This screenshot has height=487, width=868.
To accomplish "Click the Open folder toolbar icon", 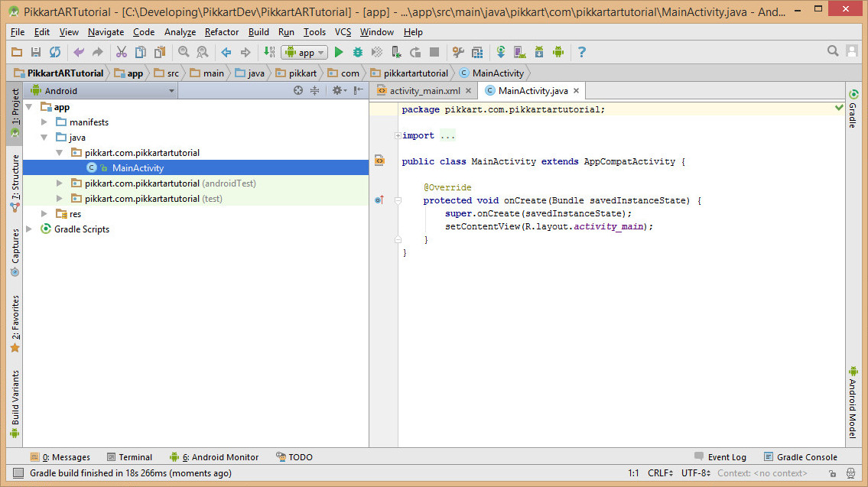I will (x=17, y=52).
